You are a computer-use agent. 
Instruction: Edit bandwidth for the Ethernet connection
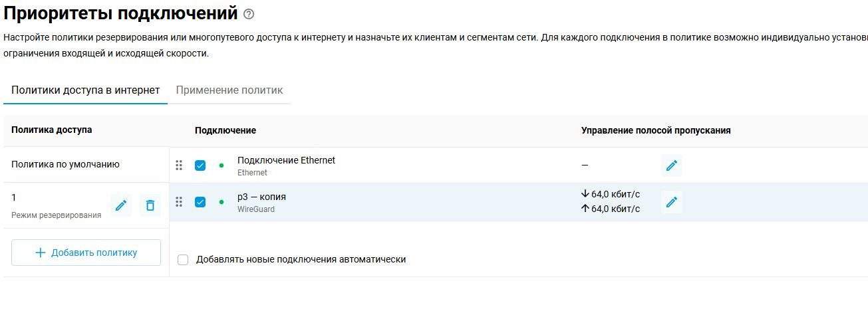[x=672, y=165]
